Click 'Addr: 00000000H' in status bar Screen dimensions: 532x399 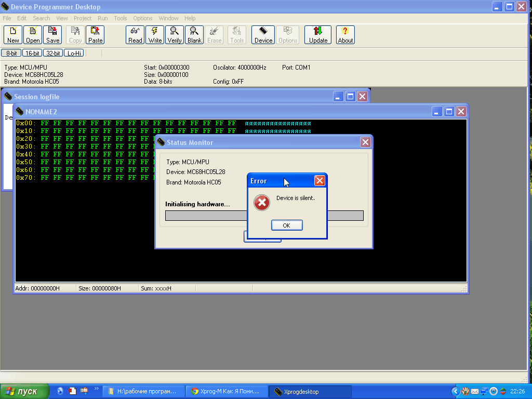[37, 288]
